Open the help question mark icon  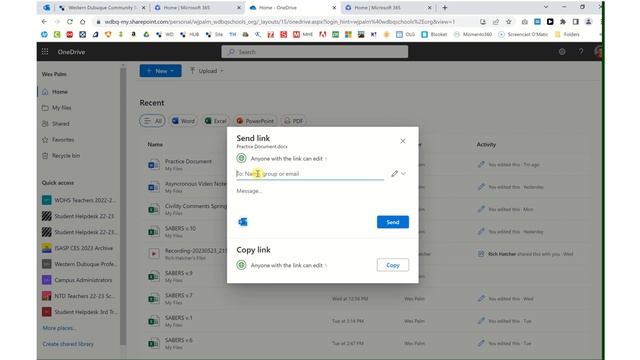581,52
